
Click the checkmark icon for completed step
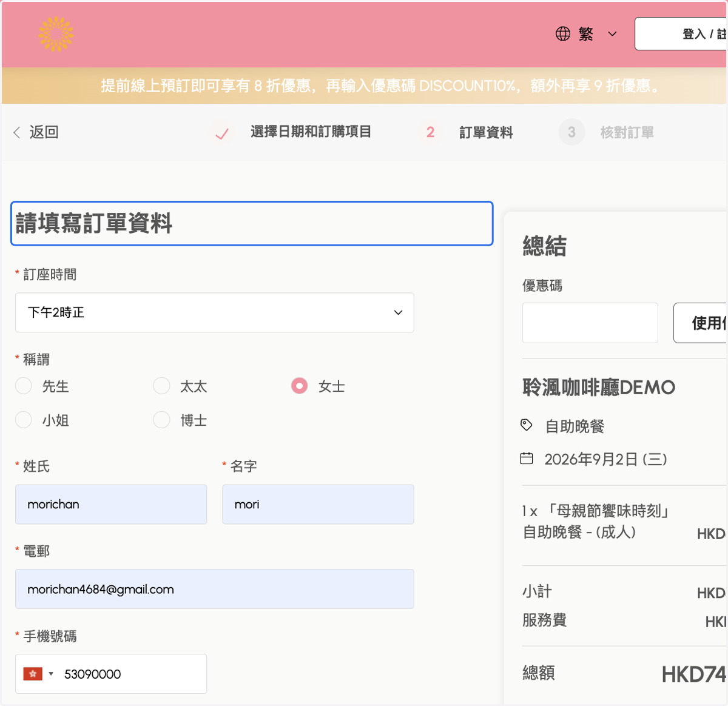tap(222, 133)
